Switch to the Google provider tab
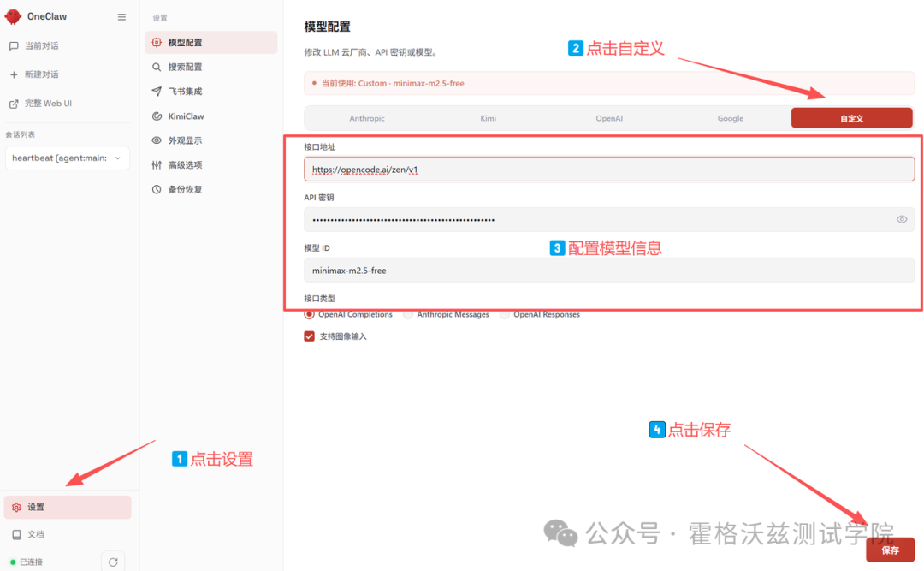Viewport: 924px width, 571px height. click(x=731, y=118)
